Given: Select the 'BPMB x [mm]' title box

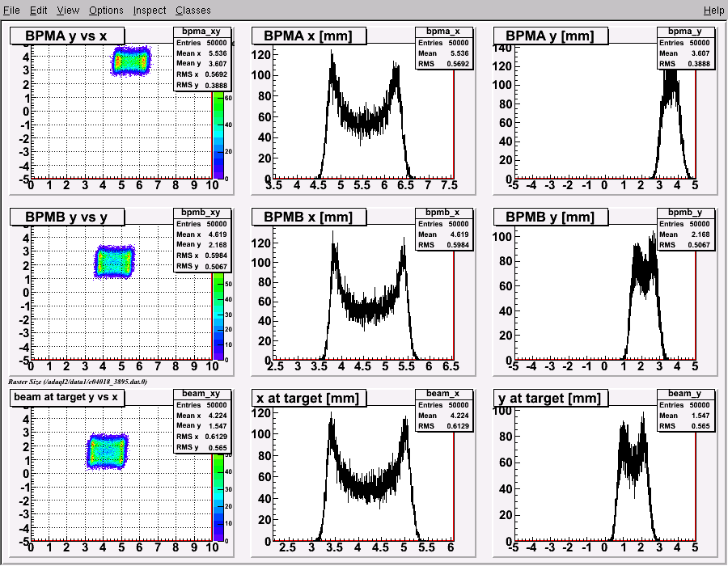Looking at the screenshot, I should coord(309,217).
